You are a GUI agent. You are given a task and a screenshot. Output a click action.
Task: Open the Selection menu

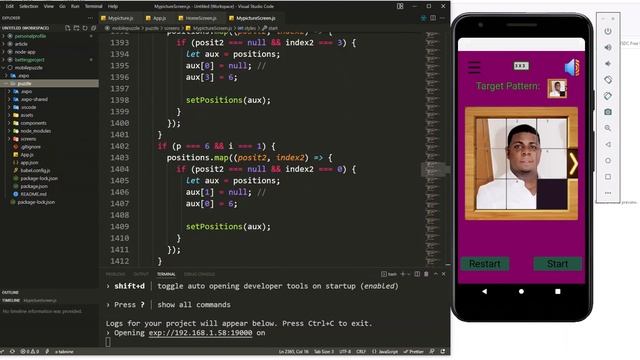click(x=29, y=6)
